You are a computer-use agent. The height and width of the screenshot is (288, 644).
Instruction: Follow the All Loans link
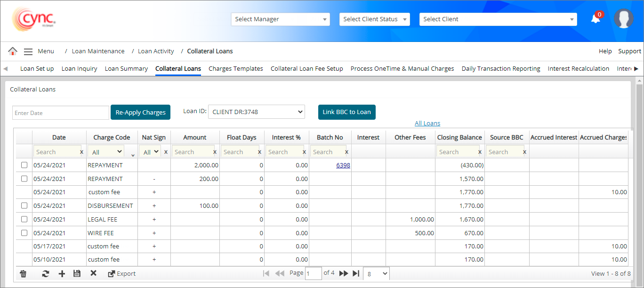point(427,123)
